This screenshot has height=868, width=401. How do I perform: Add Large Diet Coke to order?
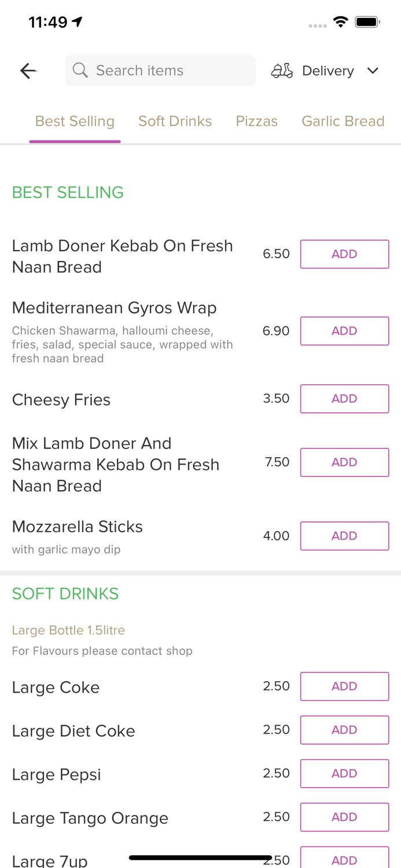(344, 730)
